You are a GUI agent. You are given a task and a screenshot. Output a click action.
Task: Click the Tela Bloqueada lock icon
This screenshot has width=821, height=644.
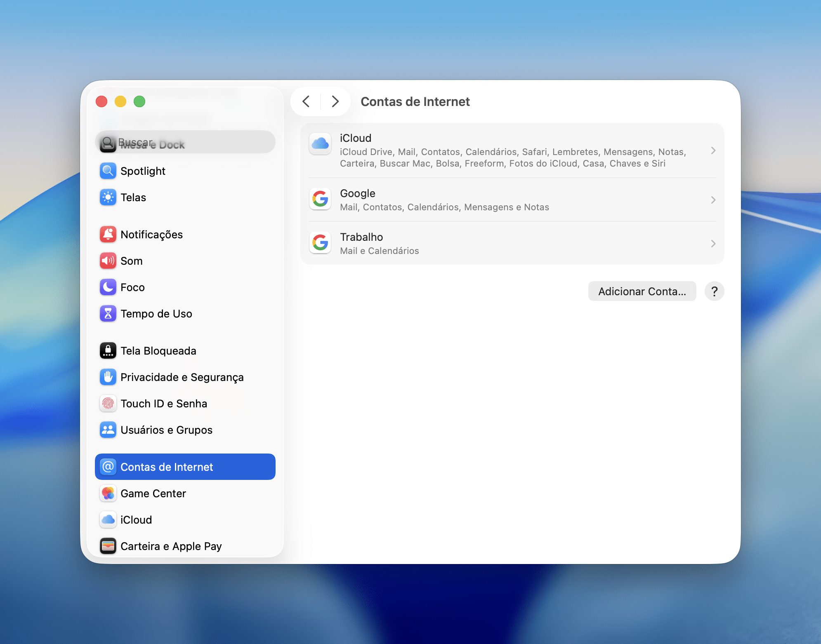[x=108, y=351]
